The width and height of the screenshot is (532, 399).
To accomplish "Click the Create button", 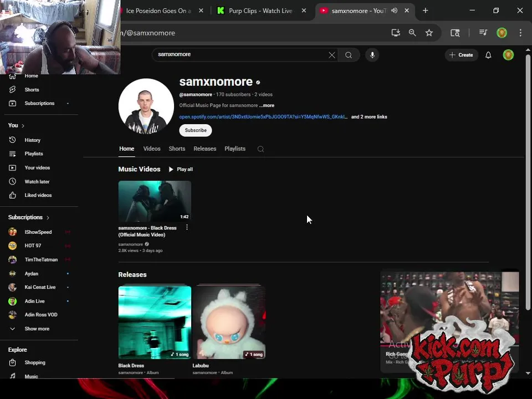I will pyautogui.click(x=461, y=55).
